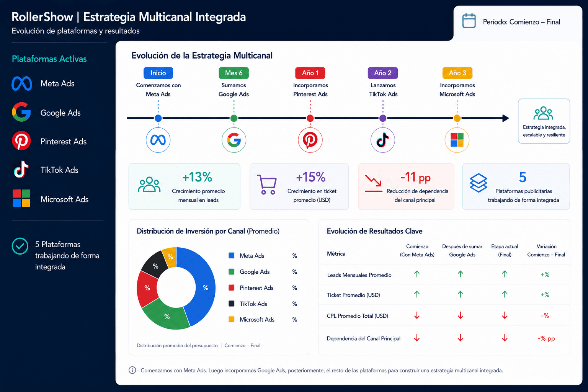Click the green Mes 6 marker dot on timeline
This screenshot has width=588, height=392.
coord(234,118)
